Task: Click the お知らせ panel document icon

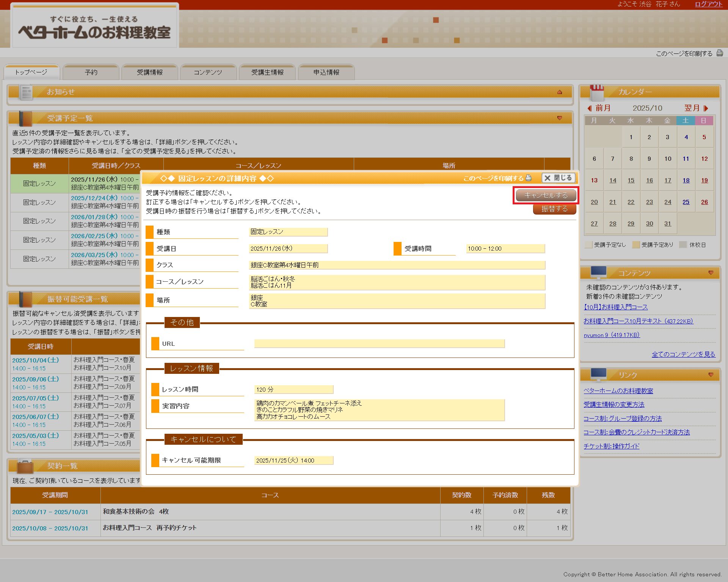Action: click(27, 92)
